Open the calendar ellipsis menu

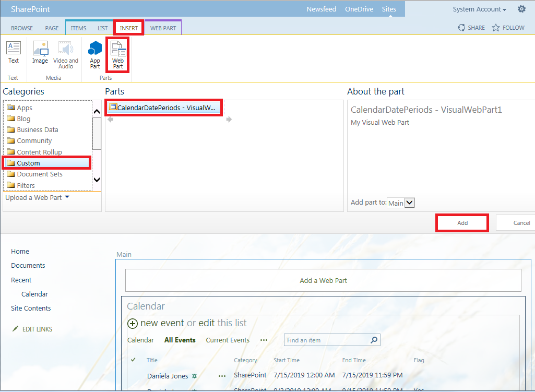[264, 340]
